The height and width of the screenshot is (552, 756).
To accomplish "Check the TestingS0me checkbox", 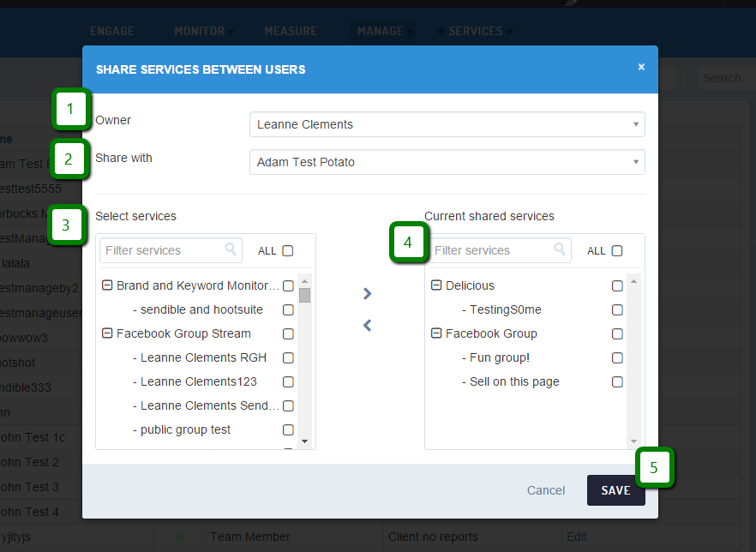I will coord(617,310).
